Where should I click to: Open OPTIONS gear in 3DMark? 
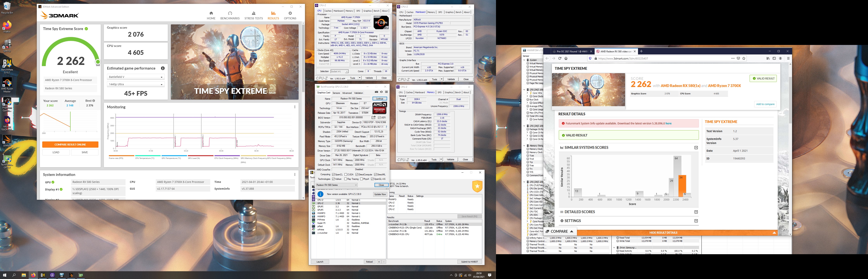point(290,15)
